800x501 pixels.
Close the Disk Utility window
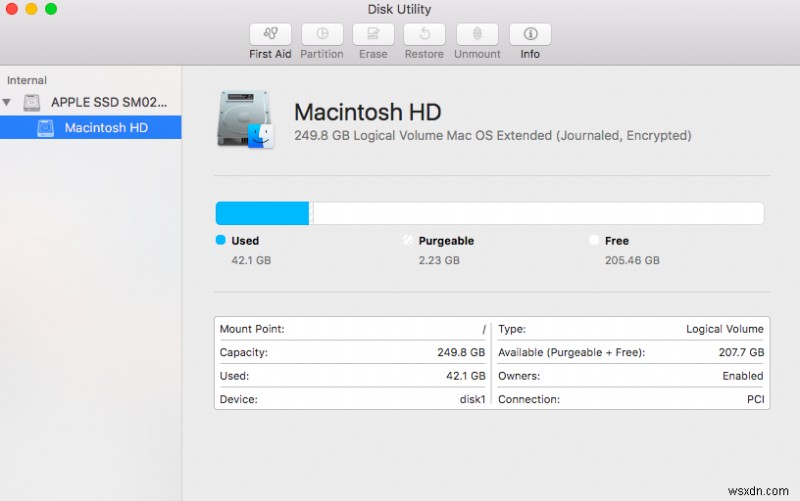click(11, 9)
